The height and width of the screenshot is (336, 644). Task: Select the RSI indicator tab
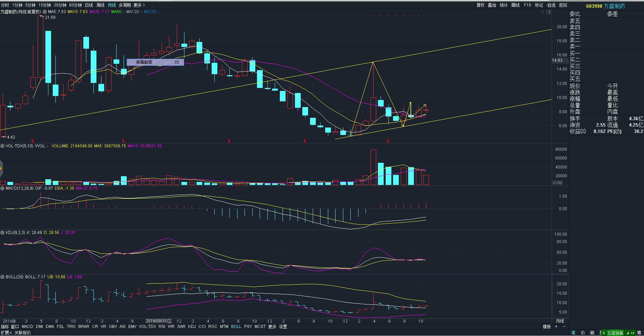point(162,327)
